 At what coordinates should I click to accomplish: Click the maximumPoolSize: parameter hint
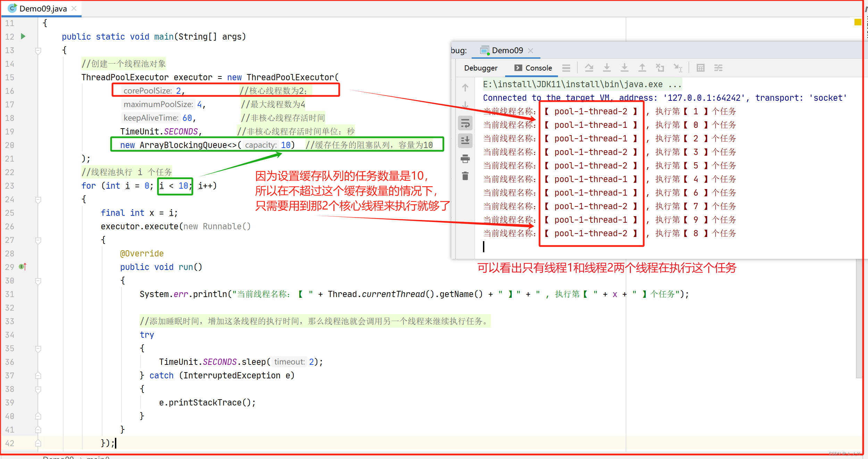pos(158,104)
